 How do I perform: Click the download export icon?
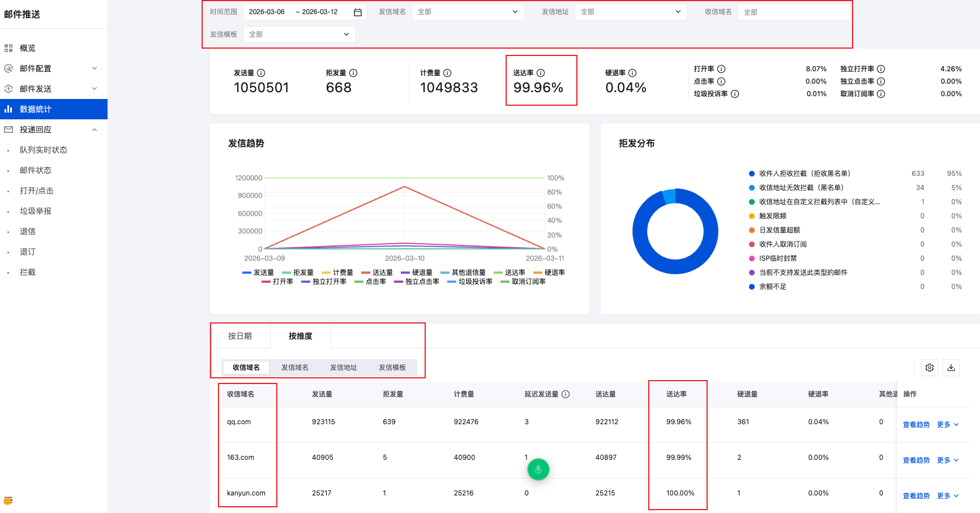pyautogui.click(x=951, y=368)
